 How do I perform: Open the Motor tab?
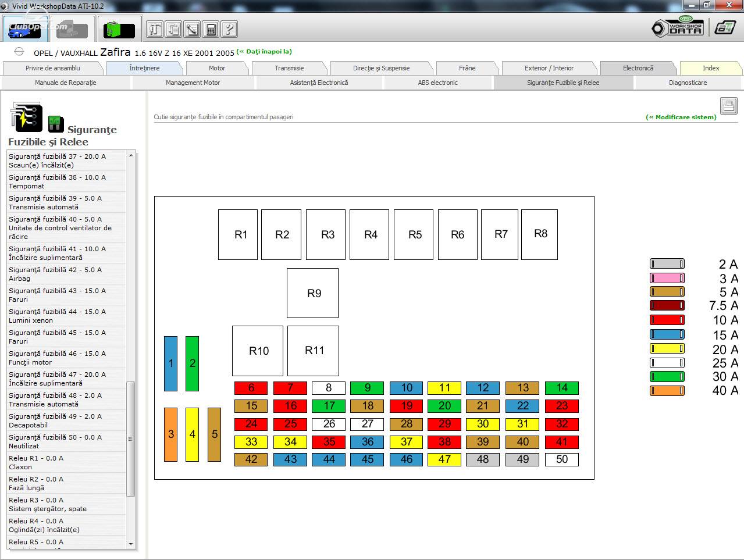click(x=217, y=68)
